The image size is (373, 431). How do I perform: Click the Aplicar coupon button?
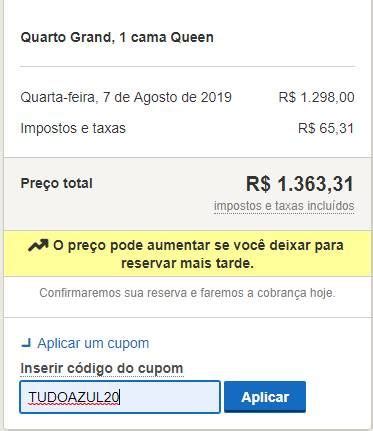coord(265,397)
